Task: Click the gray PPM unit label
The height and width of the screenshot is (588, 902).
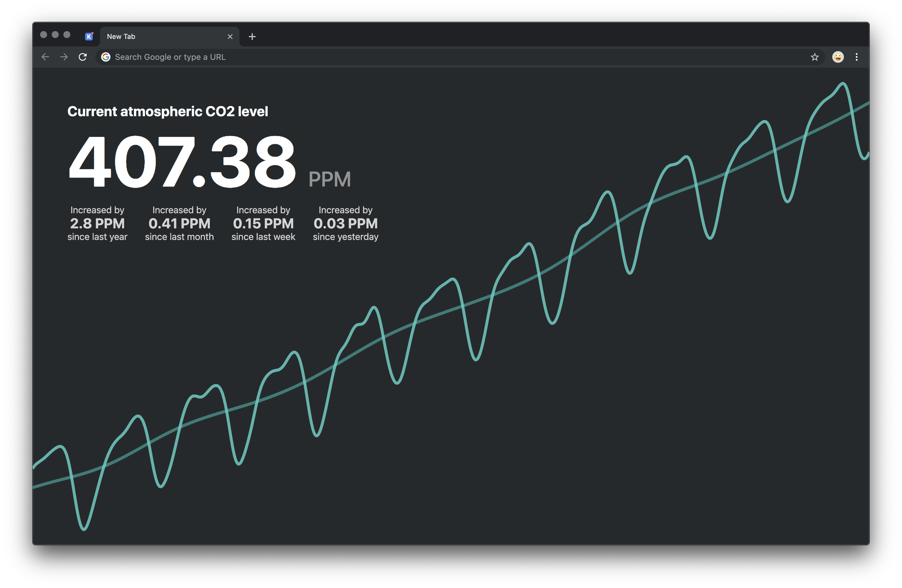Action: tap(329, 179)
